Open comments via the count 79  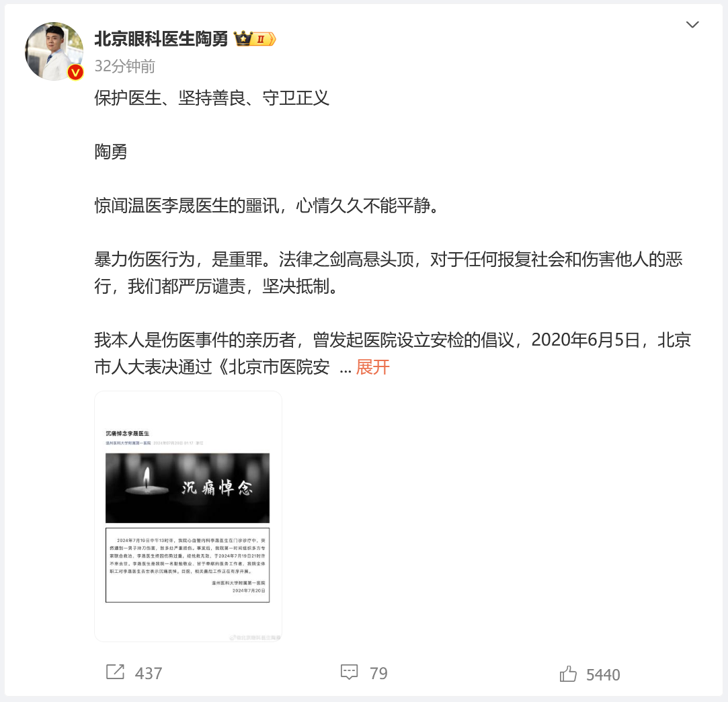pyautogui.click(x=378, y=673)
